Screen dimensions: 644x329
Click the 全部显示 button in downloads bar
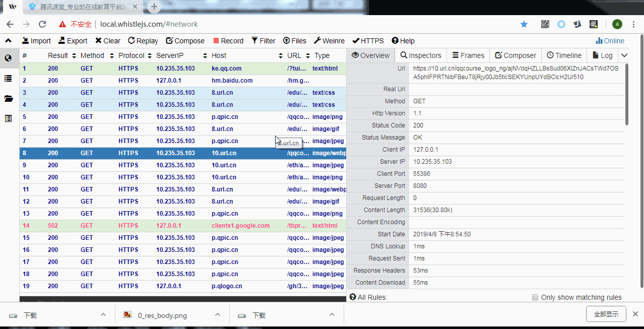coord(606,314)
